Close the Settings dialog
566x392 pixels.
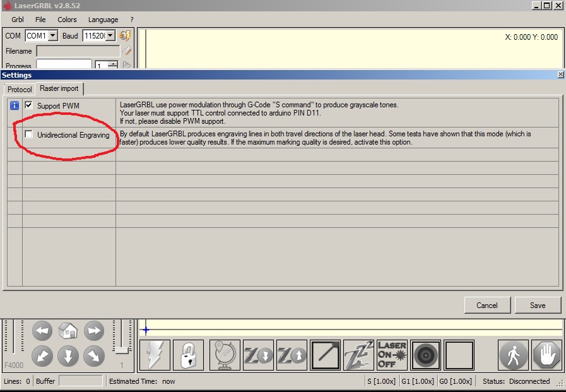pos(560,74)
